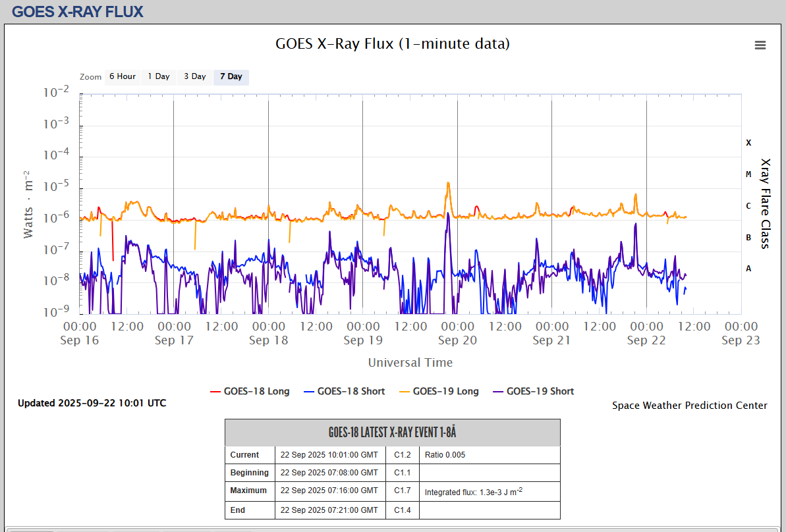This screenshot has height=532, width=786.
Task: Select the 6 Hour zoom range
Action: pyautogui.click(x=122, y=76)
